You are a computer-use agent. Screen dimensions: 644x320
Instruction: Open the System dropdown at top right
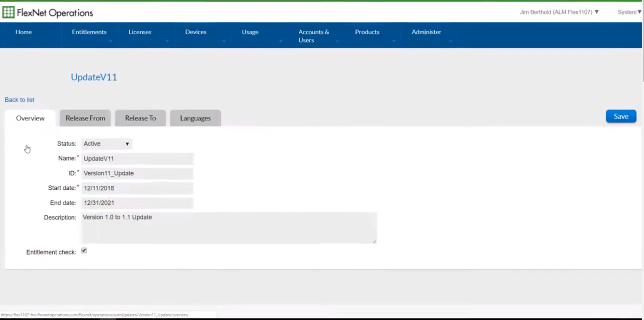coord(629,12)
